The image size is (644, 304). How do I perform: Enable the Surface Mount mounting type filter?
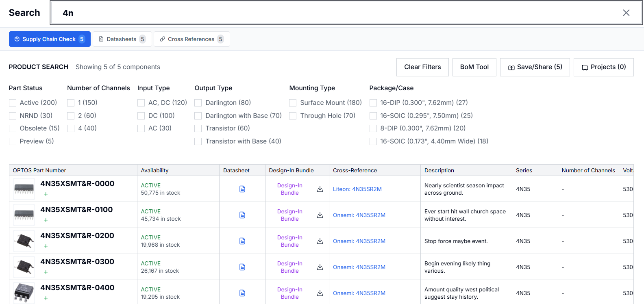293,103
